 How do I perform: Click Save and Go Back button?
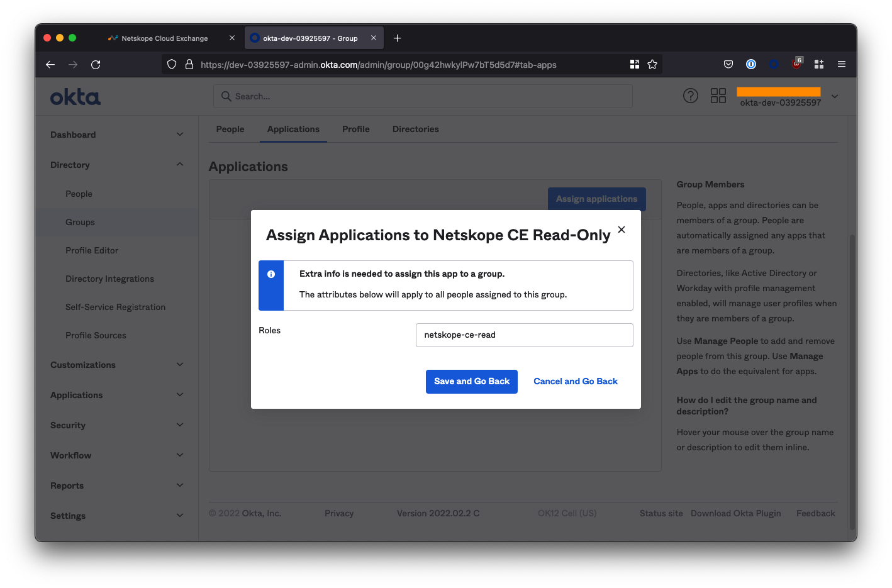(x=472, y=382)
